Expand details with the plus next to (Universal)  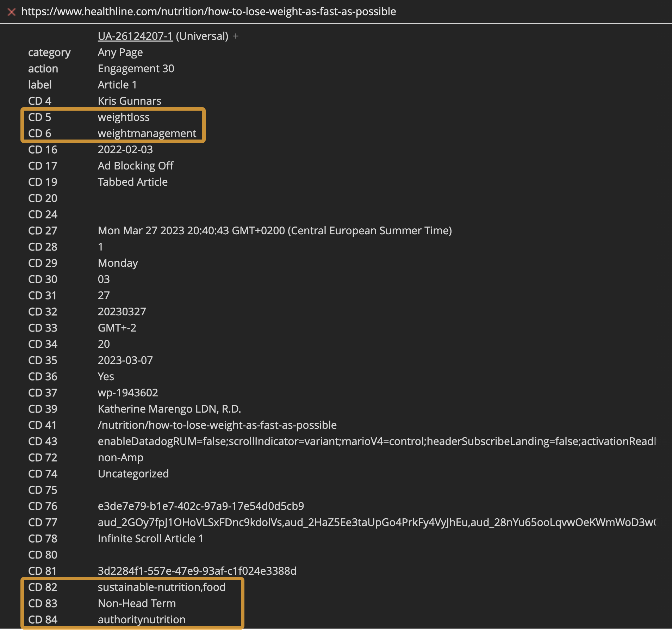(x=236, y=36)
